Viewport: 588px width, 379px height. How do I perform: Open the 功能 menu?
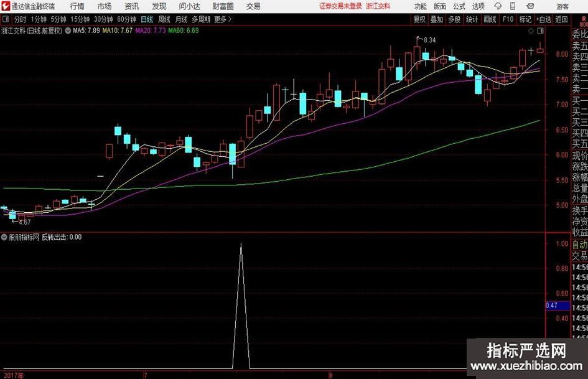421,6
